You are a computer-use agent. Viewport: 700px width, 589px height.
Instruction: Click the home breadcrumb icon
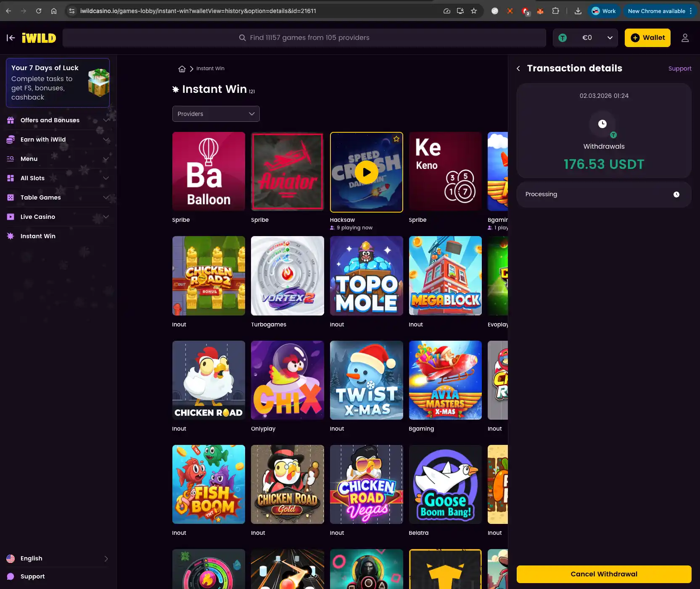(182, 69)
